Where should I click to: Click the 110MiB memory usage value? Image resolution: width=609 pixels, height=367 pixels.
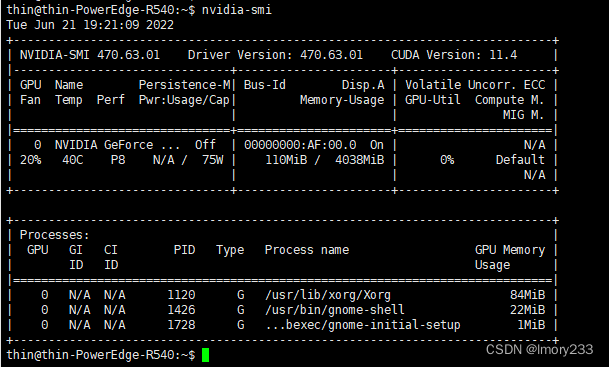(x=286, y=160)
